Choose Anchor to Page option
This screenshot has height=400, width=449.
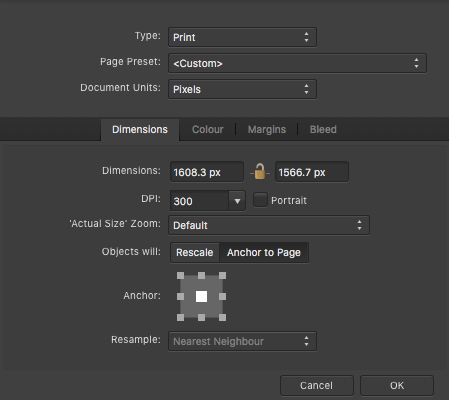[264, 252]
